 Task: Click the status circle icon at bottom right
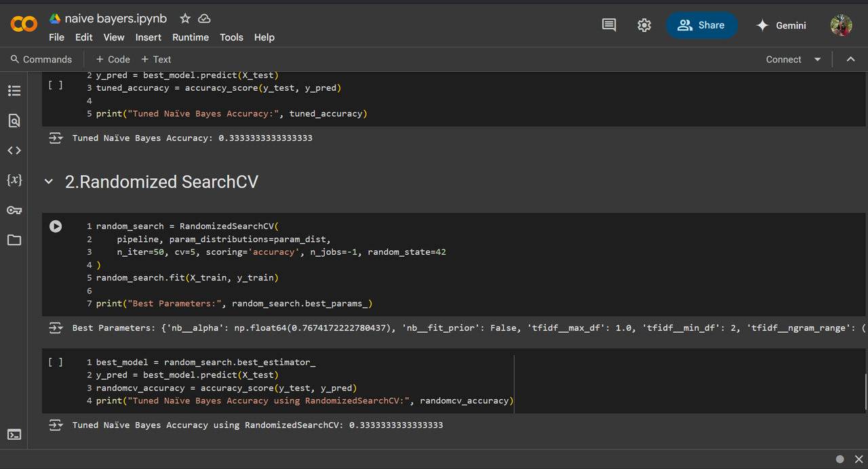point(840,459)
